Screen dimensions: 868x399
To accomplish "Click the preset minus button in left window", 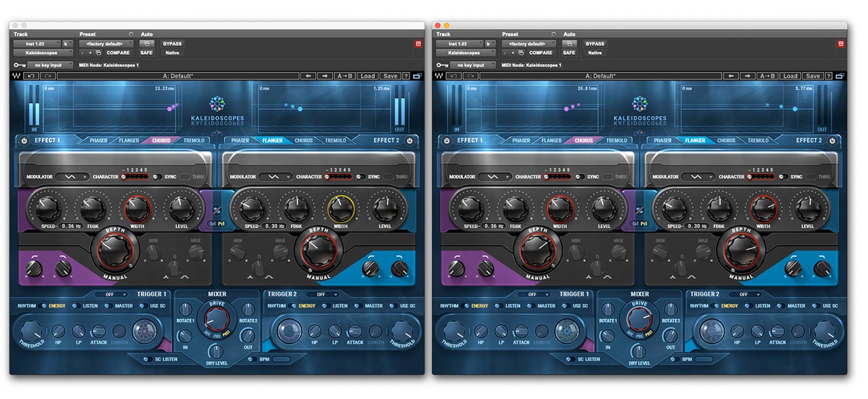I will point(83,52).
